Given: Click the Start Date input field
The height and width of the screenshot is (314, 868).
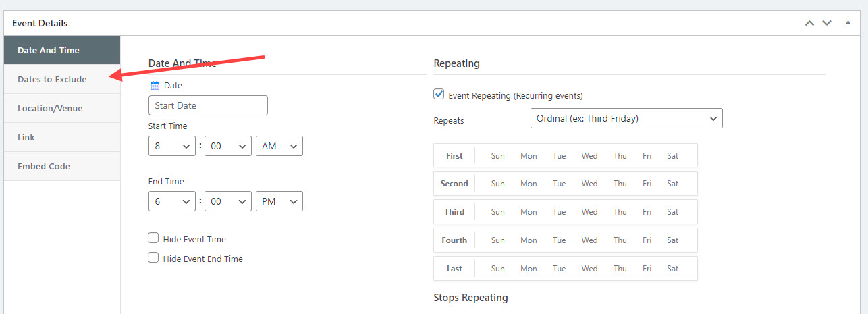Looking at the screenshot, I should [208, 105].
